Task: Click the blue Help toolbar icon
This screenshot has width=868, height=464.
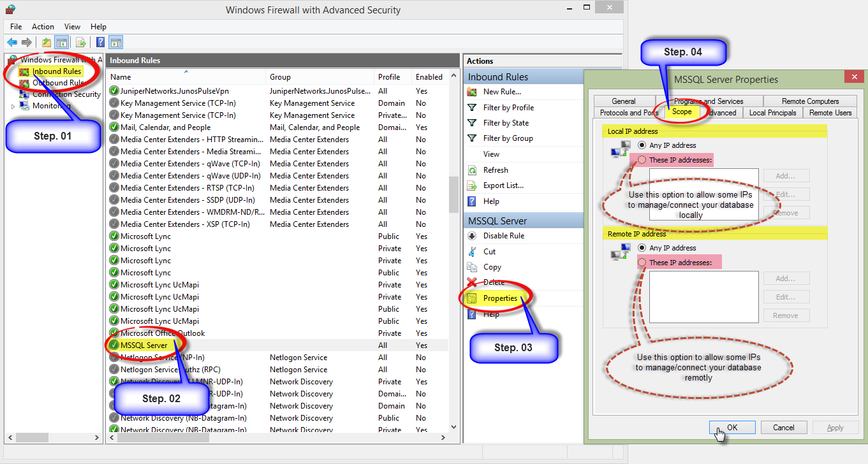Action: point(100,43)
